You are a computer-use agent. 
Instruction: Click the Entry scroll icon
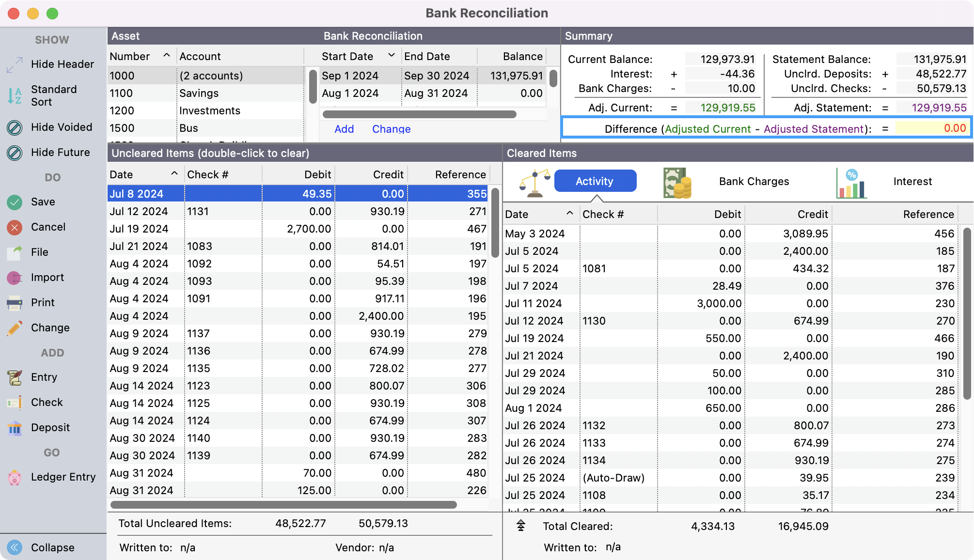15,377
